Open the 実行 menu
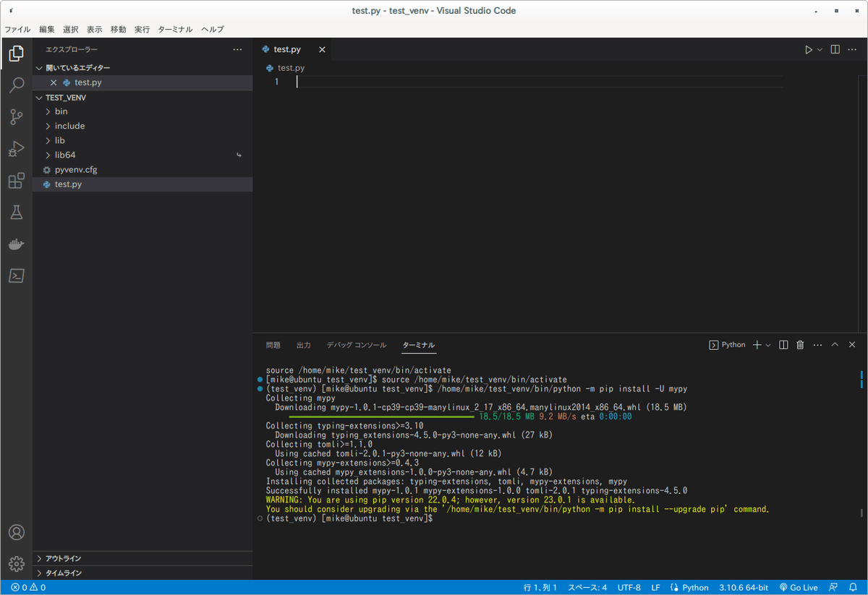The width and height of the screenshot is (868, 595). [x=142, y=30]
